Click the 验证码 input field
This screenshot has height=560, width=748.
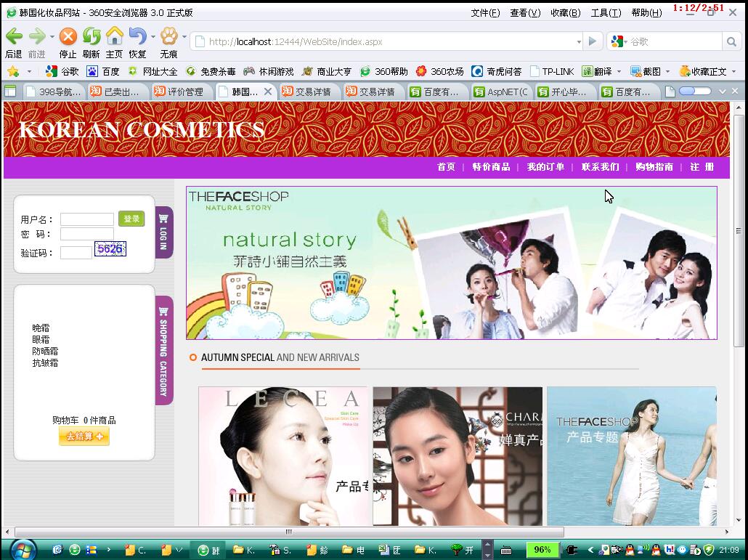pyautogui.click(x=76, y=253)
